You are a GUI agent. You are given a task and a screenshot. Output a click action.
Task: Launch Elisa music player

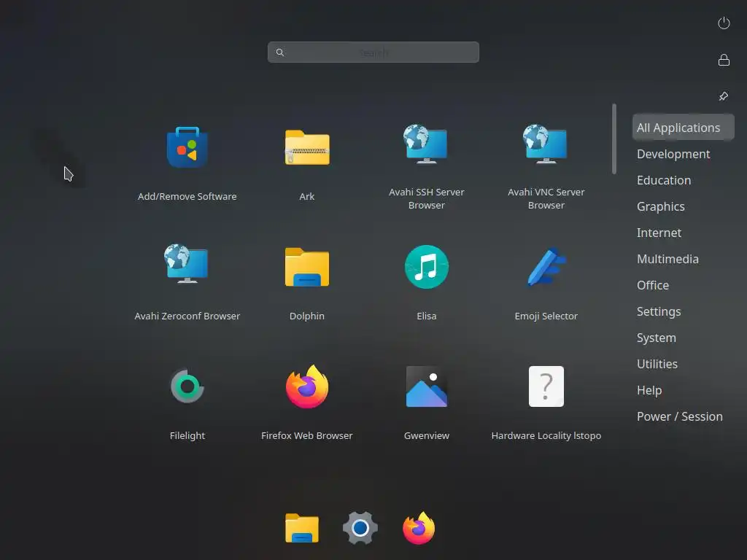coord(426,267)
